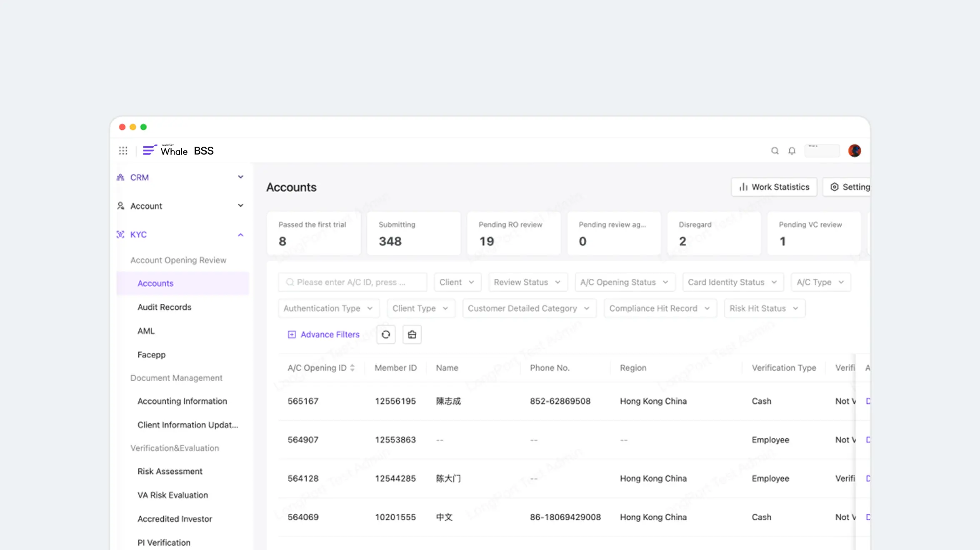Open the Review Status dropdown
980x550 pixels.
pos(527,282)
